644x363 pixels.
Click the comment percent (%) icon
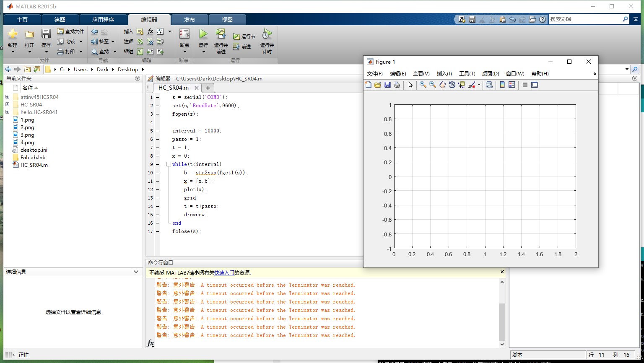(x=140, y=41)
